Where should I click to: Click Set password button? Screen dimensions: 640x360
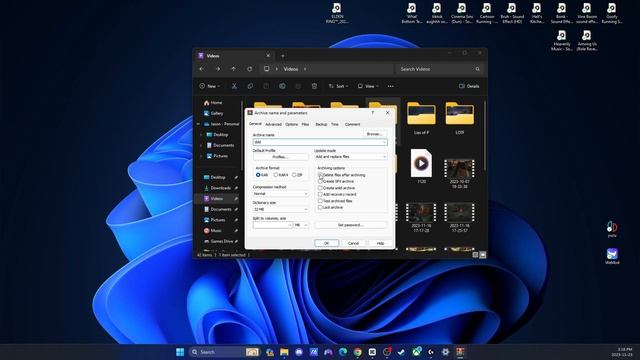pyautogui.click(x=351, y=225)
